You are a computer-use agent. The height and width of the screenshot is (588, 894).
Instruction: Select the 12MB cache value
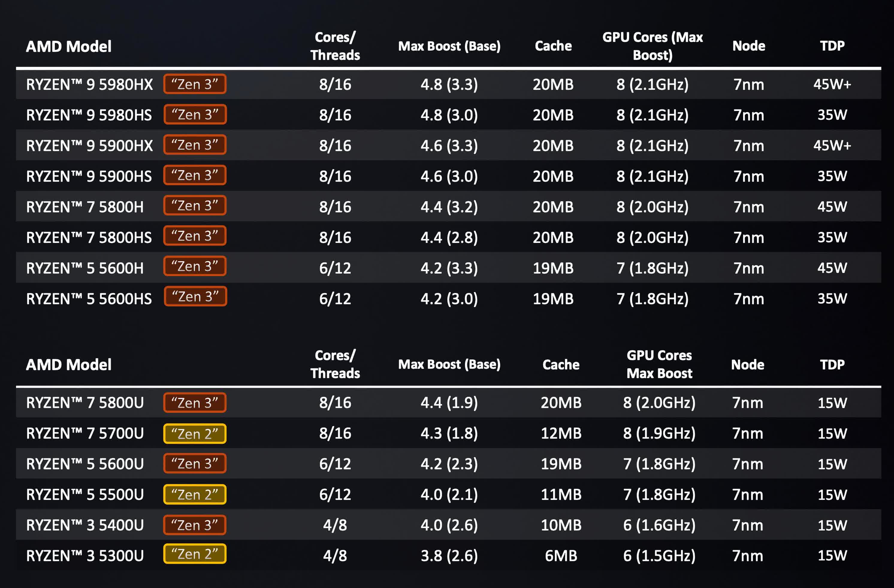(x=561, y=434)
